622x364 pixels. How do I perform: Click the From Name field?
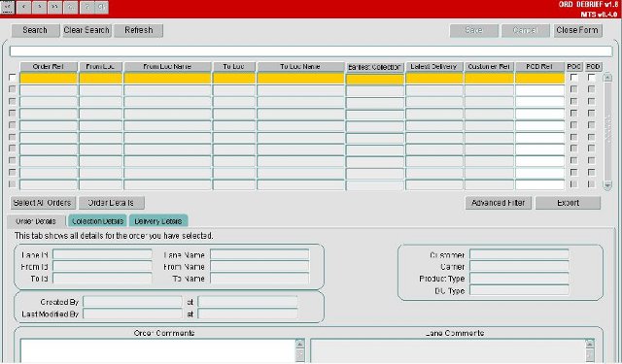(259, 266)
